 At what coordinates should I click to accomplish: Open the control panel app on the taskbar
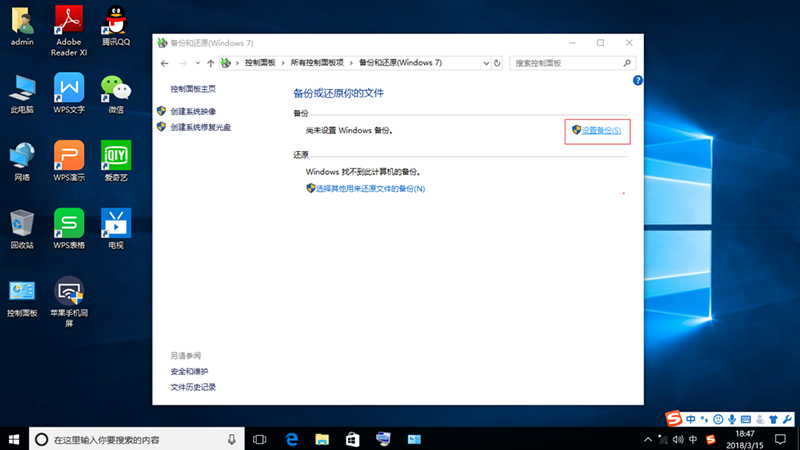414,439
